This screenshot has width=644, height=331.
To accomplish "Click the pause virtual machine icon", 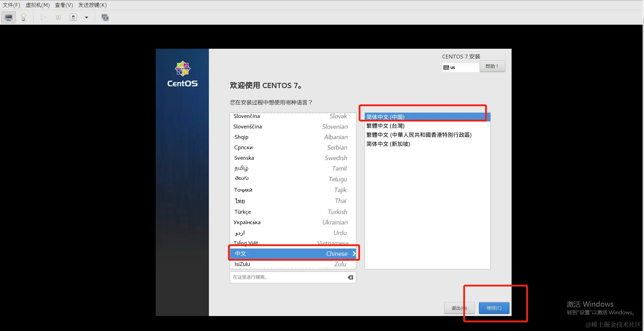I will tap(58, 17).
